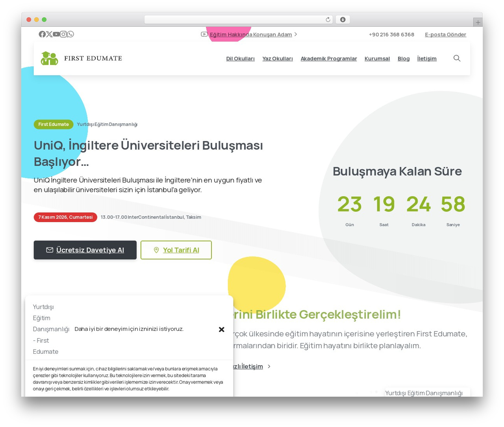Image resolution: width=504 pixels, height=427 pixels.
Task: Click the envelope icon on Ücretsiz Davetiye button
Action: click(50, 250)
